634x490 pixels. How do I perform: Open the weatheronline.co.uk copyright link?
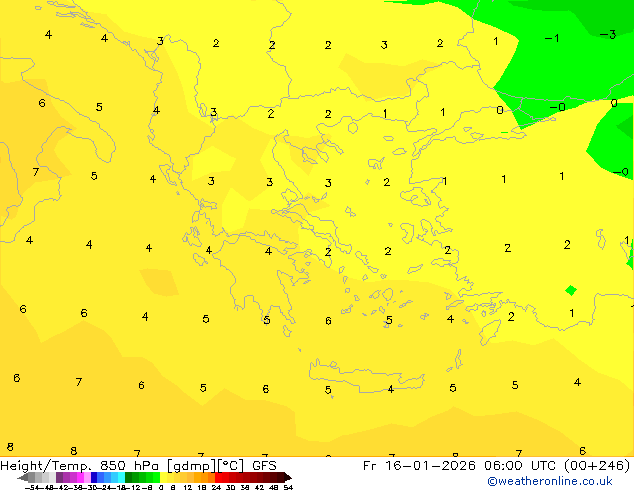(x=550, y=481)
